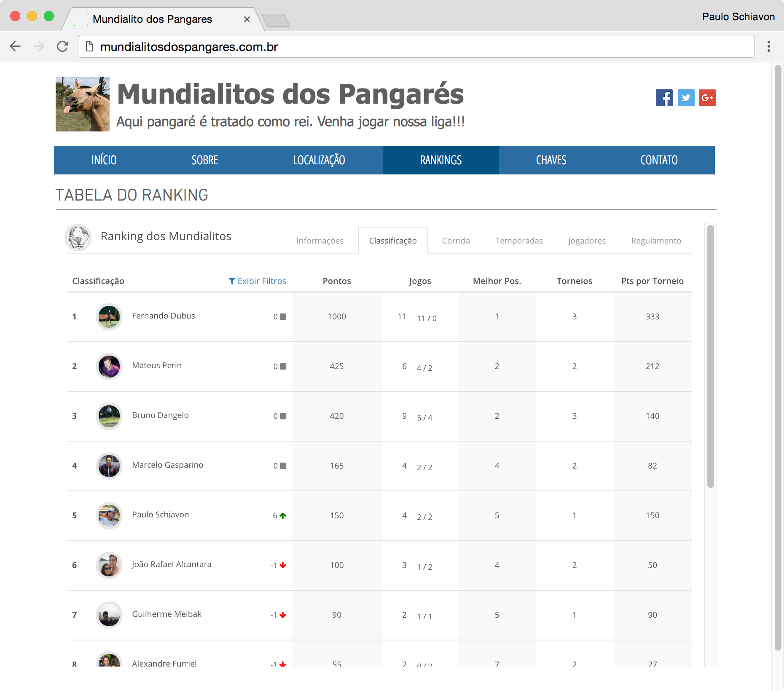Viewport: 784px width, 691px height.
Task: Open the Facebook social icon
Action: [664, 98]
